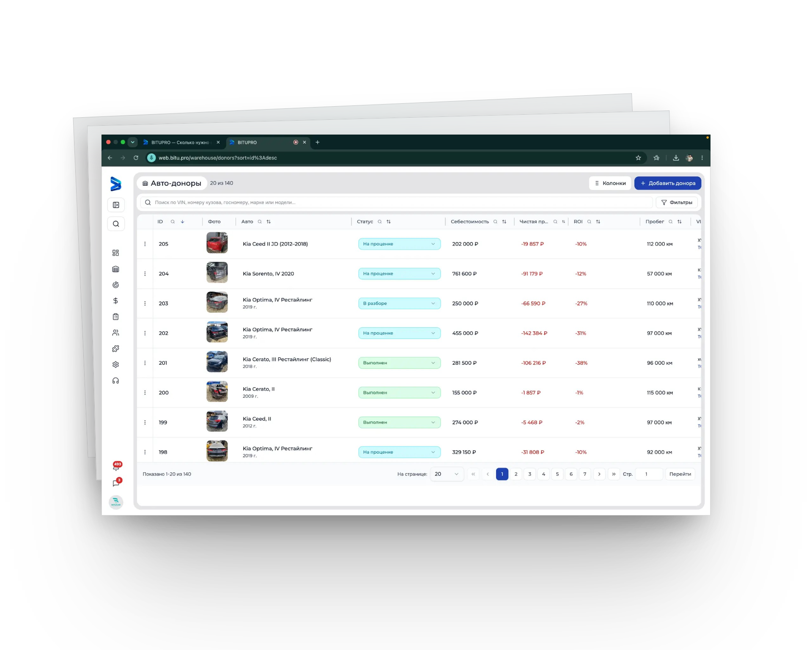This screenshot has width=812, height=650.
Task: Sort the ROI column
Action: click(x=598, y=222)
